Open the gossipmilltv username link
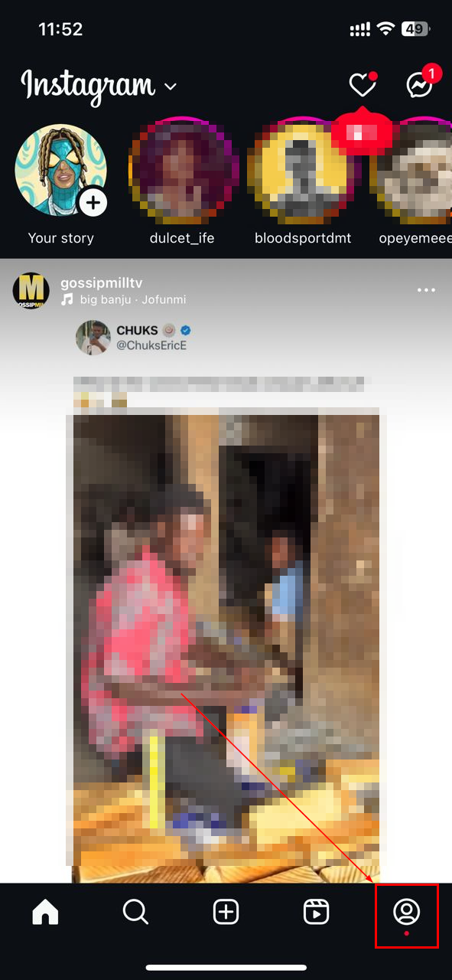The width and height of the screenshot is (452, 980). pyautogui.click(x=102, y=283)
